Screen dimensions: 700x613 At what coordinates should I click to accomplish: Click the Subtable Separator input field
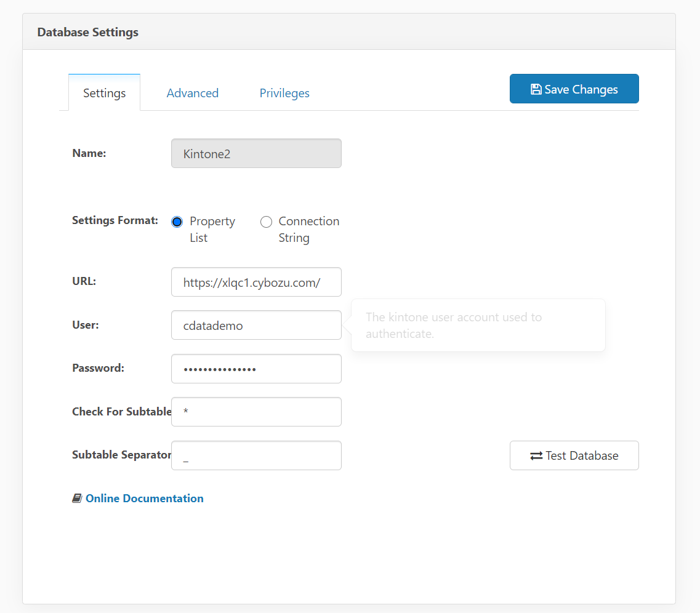pos(256,455)
